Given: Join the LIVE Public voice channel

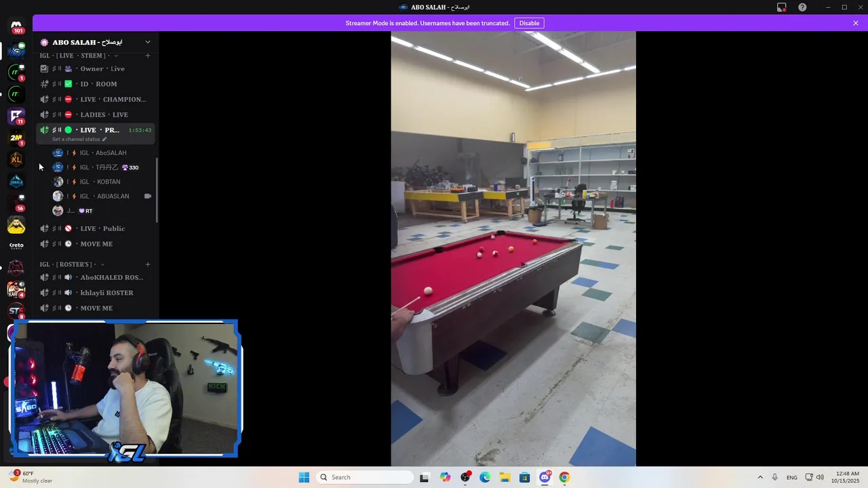Looking at the screenshot, I should [x=96, y=228].
